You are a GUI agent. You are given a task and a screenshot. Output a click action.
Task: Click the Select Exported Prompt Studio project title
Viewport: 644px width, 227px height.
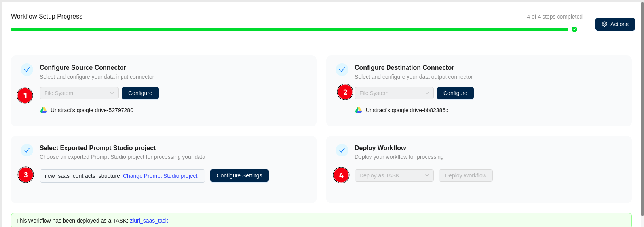point(97,148)
